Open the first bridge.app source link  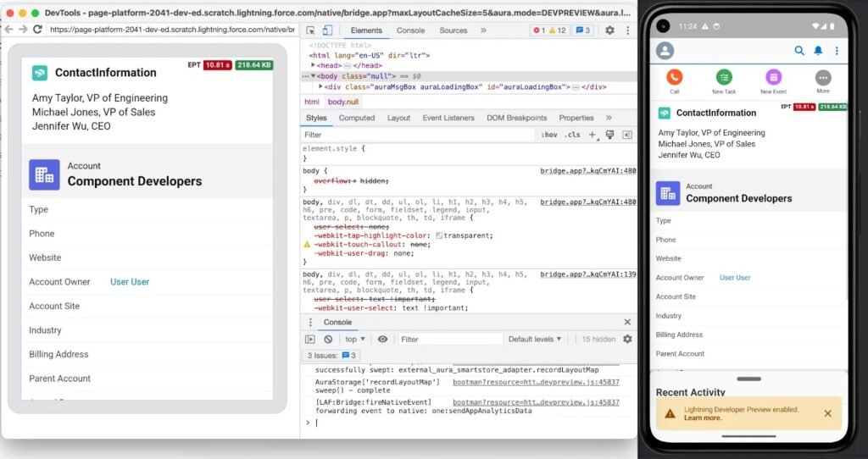588,171
